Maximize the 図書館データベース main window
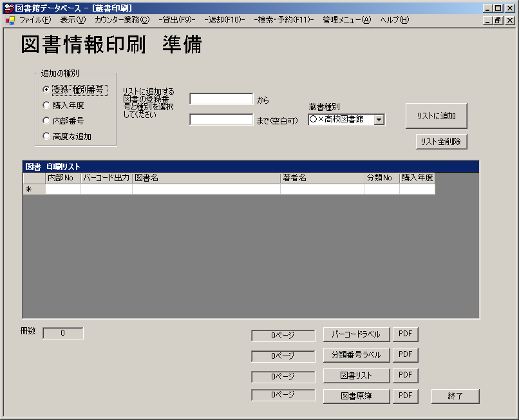 498,8
